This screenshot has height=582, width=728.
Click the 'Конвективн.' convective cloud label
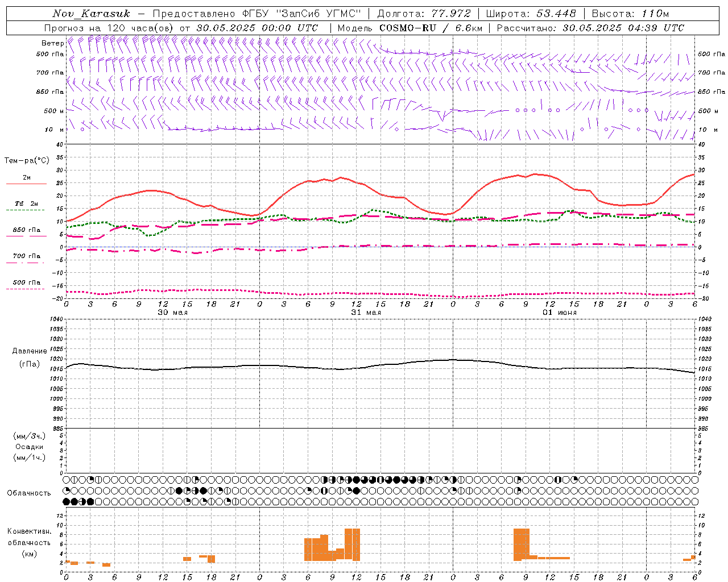click(x=30, y=531)
